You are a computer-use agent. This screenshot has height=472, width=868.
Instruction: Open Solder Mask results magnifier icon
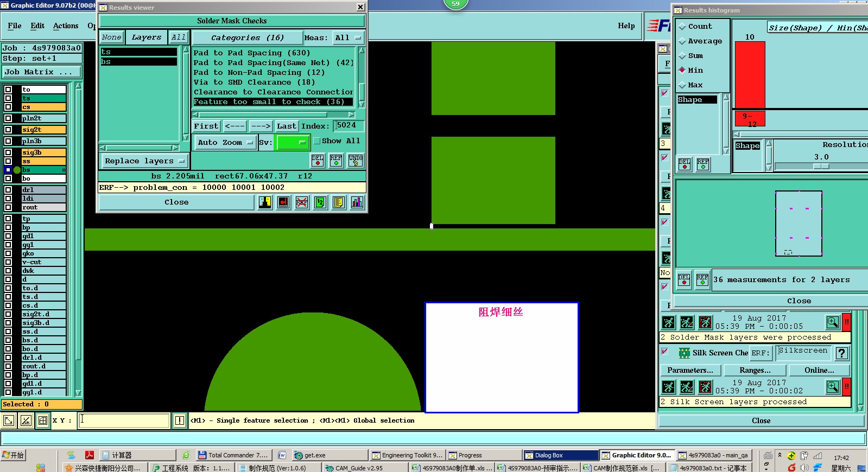coord(833,322)
